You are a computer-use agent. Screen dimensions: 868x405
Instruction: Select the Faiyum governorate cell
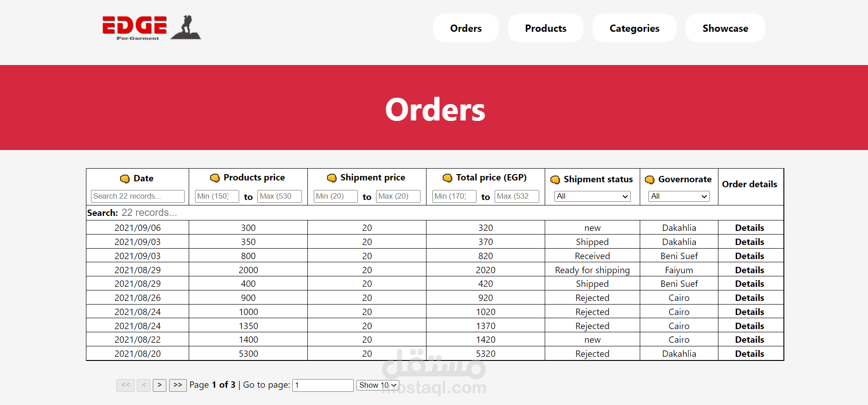pos(679,270)
